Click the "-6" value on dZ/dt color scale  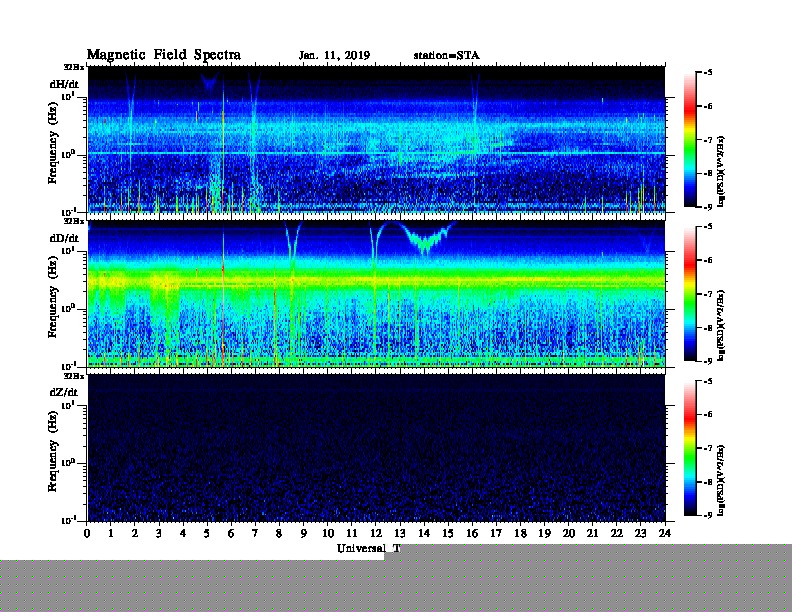708,415
